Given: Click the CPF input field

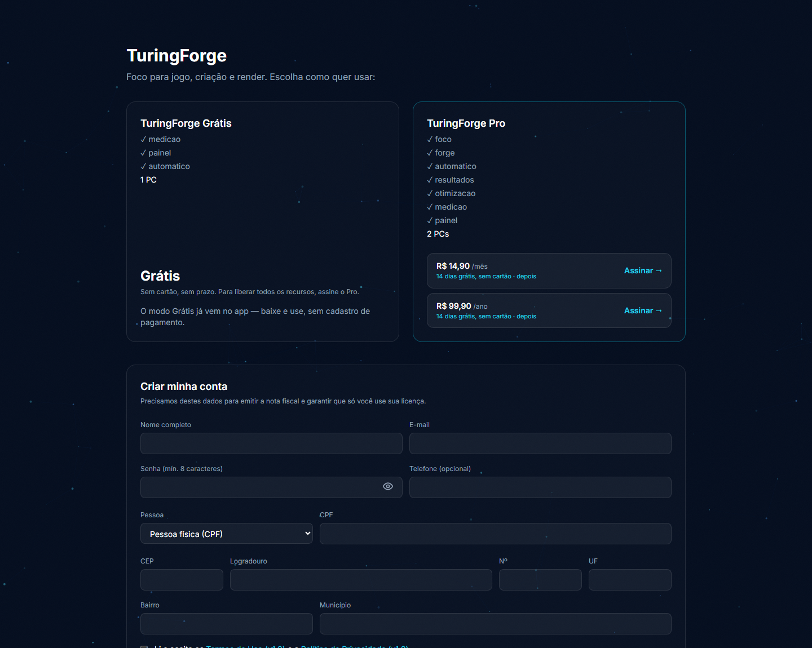Looking at the screenshot, I should pyautogui.click(x=496, y=534).
